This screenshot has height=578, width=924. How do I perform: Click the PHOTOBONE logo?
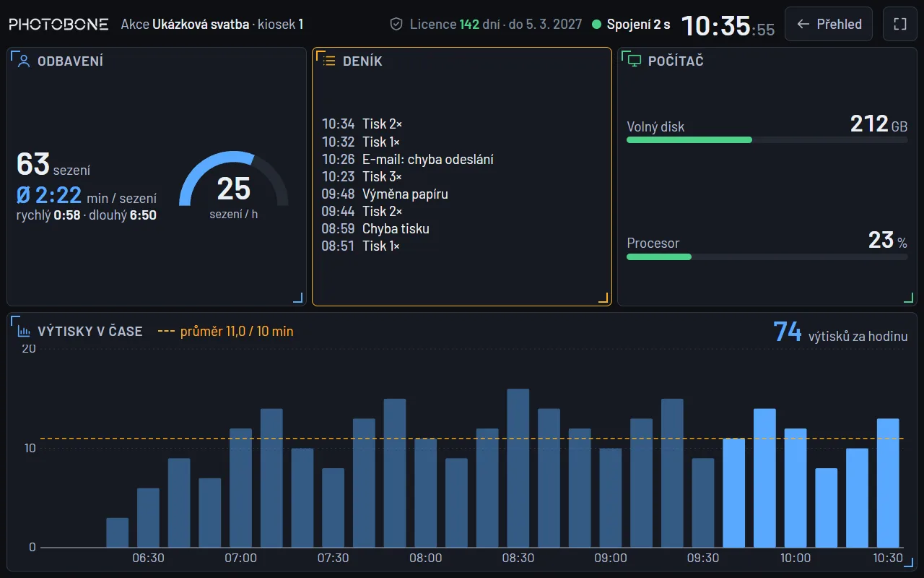point(58,24)
